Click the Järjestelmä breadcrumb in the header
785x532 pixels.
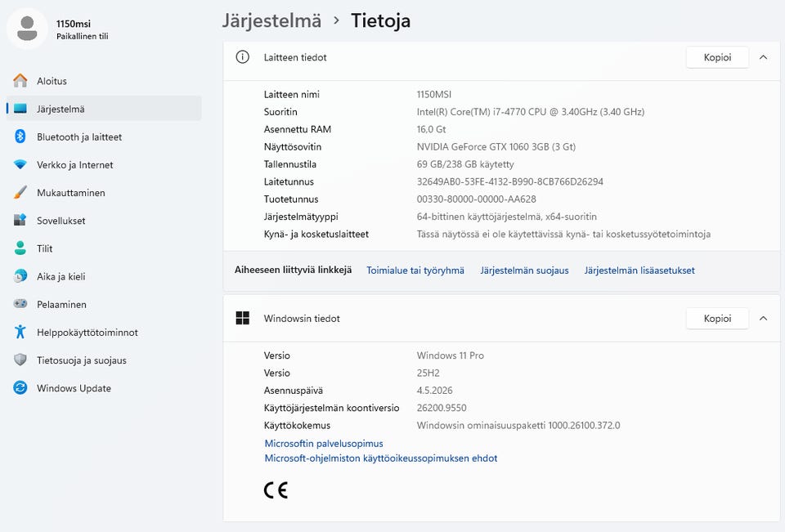click(271, 21)
